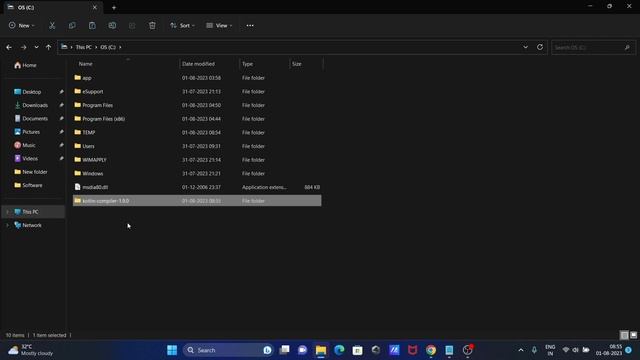This screenshot has width=640, height=360.
Task: Switch to details view icon in status bar
Action: (624, 335)
